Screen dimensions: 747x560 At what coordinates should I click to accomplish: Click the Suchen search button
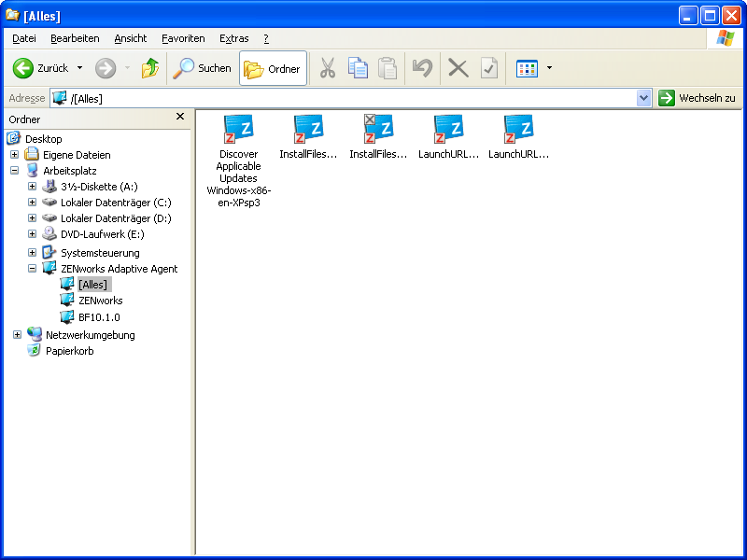click(203, 68)
